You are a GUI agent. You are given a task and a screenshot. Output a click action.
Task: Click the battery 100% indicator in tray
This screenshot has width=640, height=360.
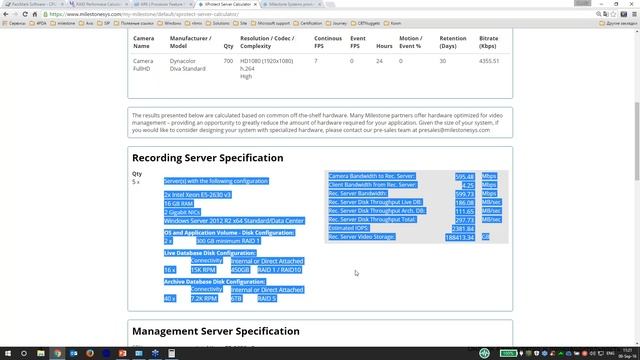tap(508, 353)
